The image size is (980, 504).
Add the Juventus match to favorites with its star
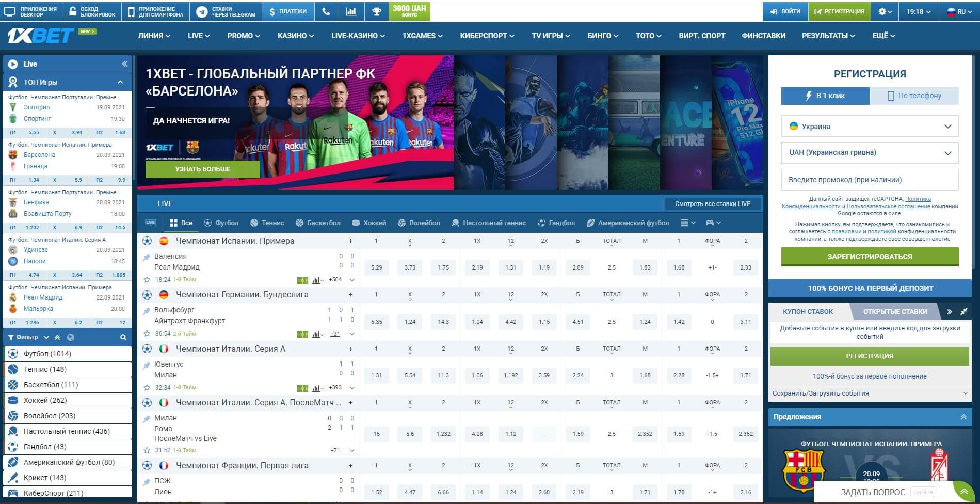click(x=147, y=388)
